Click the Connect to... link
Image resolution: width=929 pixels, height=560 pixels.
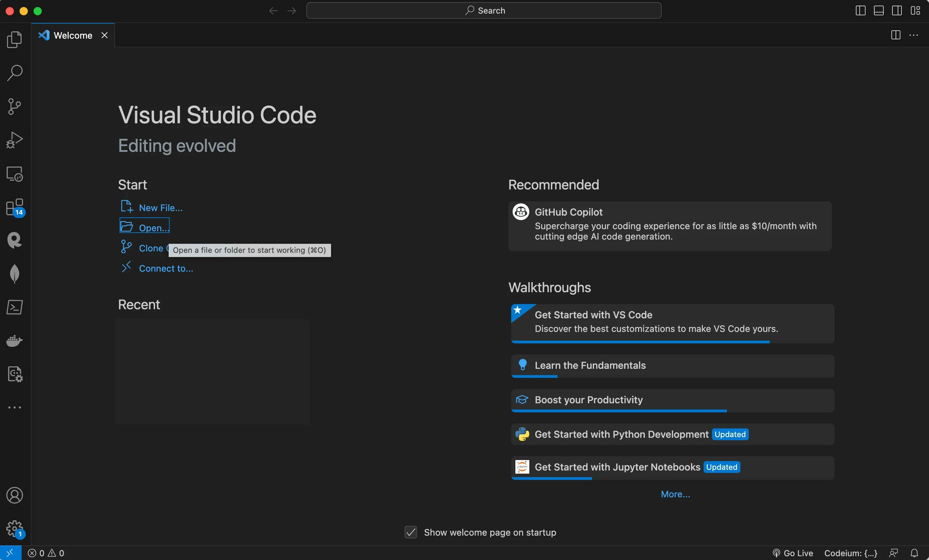[x=166, y=268]
